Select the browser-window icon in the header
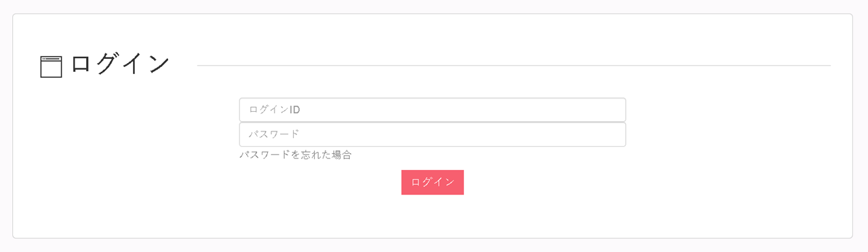This screenshot has width=868, height=252. (x=51, y=67)
